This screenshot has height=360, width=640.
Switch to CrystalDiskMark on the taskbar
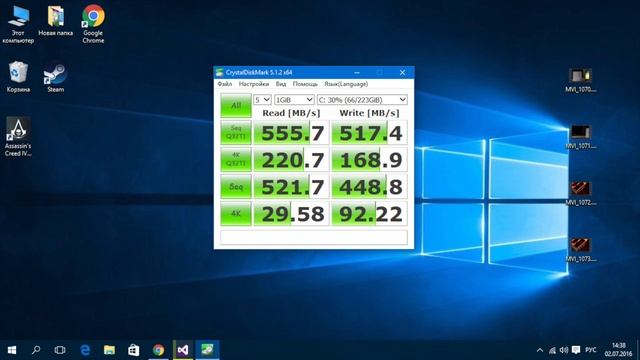[x=207, y=350]
